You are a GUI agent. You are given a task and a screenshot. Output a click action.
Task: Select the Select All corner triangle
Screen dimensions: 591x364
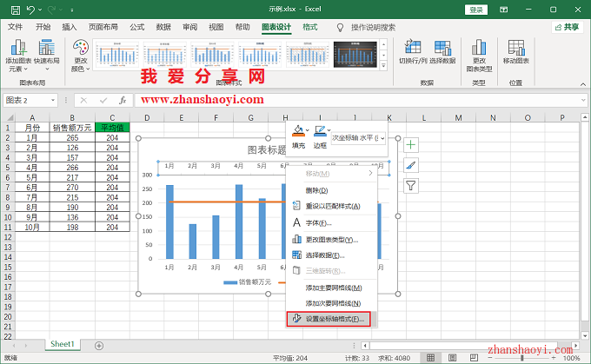point(10,117)
